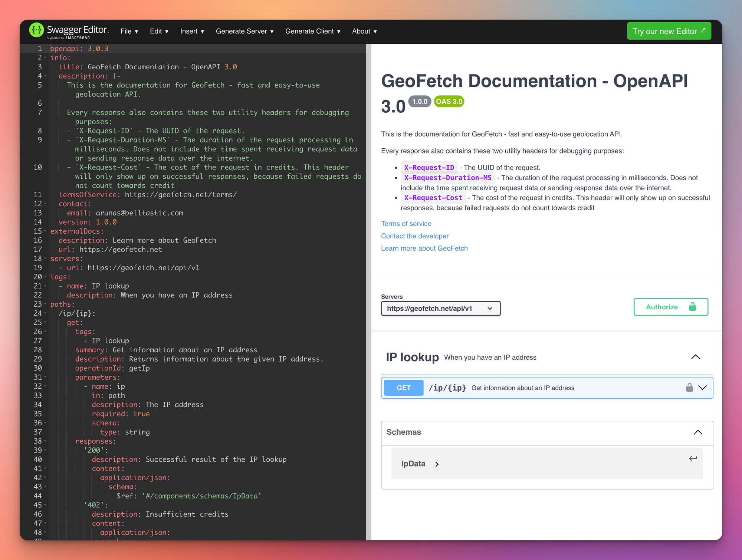Image resolution: width=742 pixels, height=560 pixels.
Task: Open the File menu
Action: point(129,32)
